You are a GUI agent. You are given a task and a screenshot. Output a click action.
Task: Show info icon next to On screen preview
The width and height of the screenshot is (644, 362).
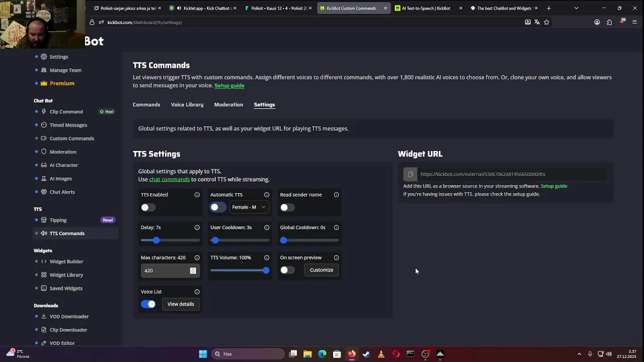coord(337,257)
